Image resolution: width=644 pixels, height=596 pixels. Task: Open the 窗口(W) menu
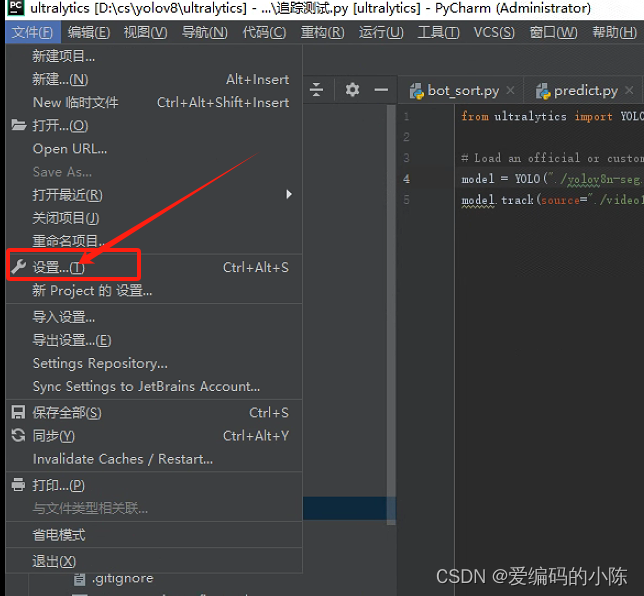554,32
